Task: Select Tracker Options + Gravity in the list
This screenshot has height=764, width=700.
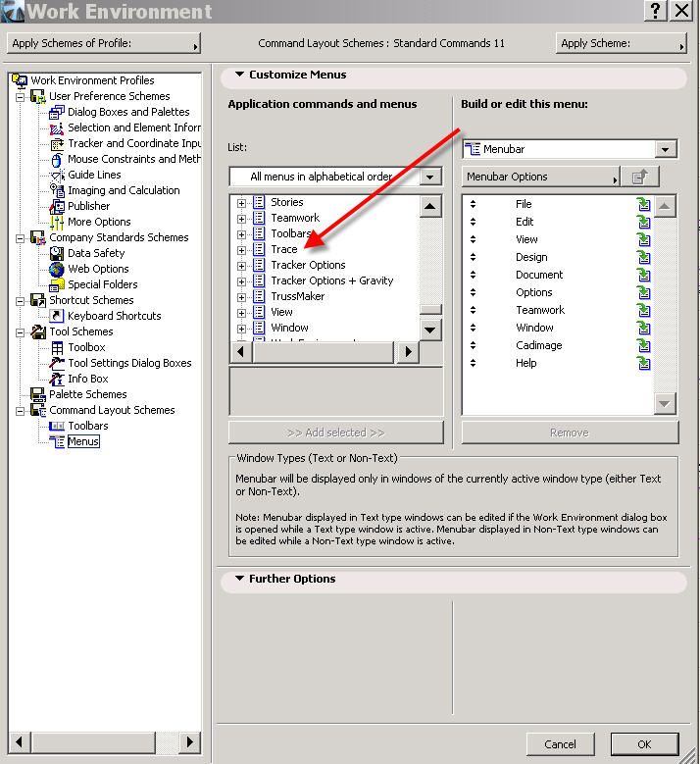Action: 331,280
